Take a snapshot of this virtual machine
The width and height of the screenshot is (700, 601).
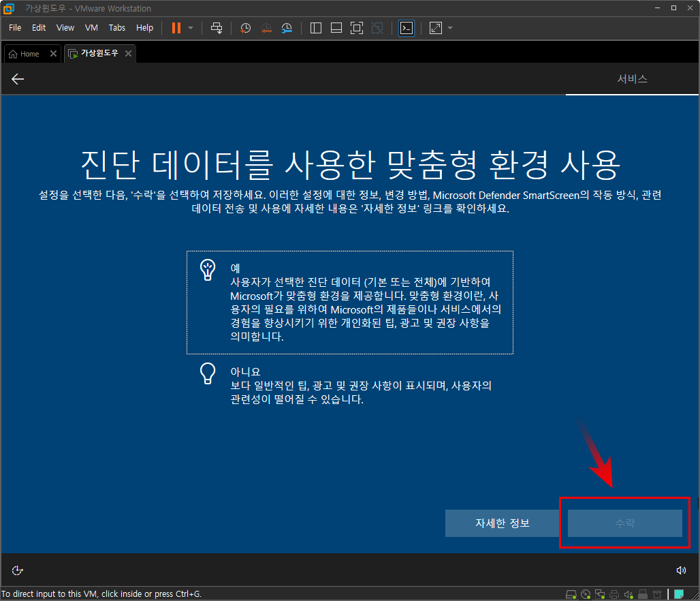pyautogui.click(x=245, y=28)
